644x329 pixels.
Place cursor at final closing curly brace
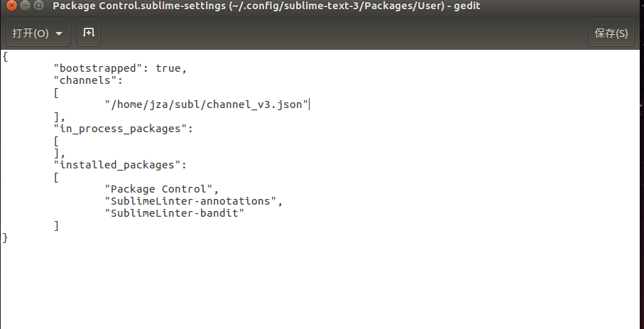pyautogui.click(x=5, y=238)
